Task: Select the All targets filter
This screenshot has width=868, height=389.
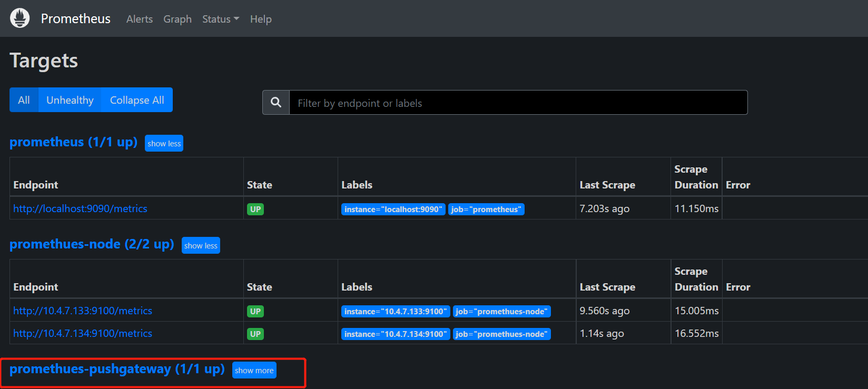Action: (24, 100)
